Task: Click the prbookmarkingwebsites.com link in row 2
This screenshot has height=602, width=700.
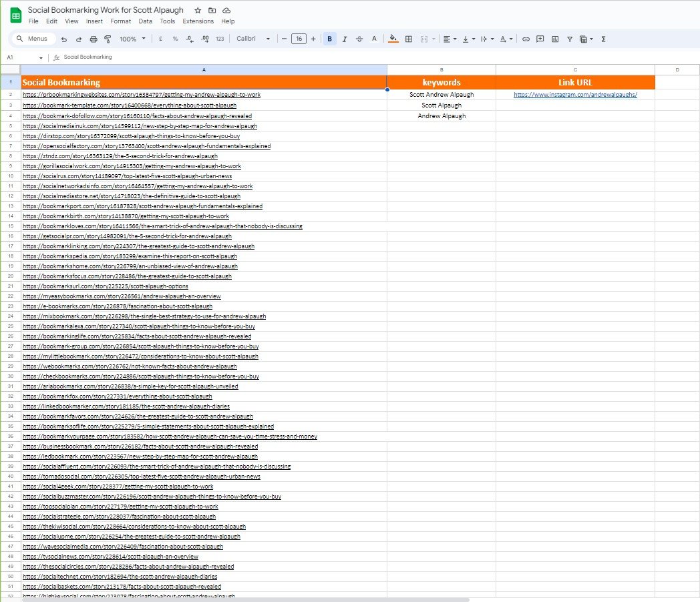Action: [141, 95]
